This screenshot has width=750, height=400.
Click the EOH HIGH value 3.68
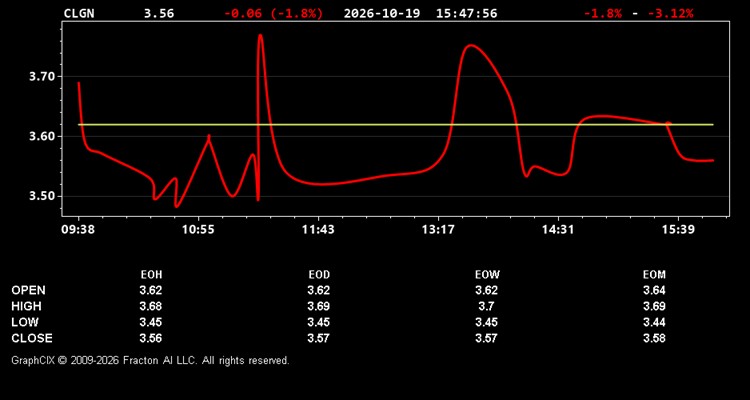[x=151, y=306]
